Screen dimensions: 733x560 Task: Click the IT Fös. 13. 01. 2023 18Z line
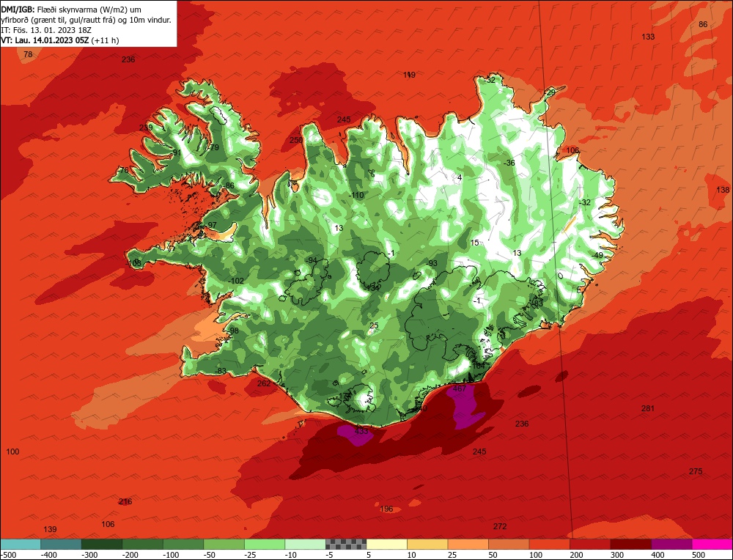(x=45, y=30)
